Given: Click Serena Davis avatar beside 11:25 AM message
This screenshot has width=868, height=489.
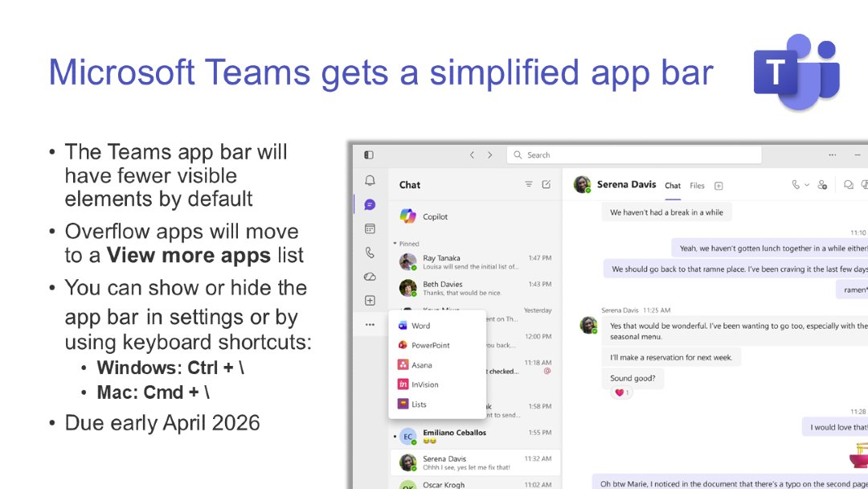Looking at the screenshot, I should click(x=588, y=325).
